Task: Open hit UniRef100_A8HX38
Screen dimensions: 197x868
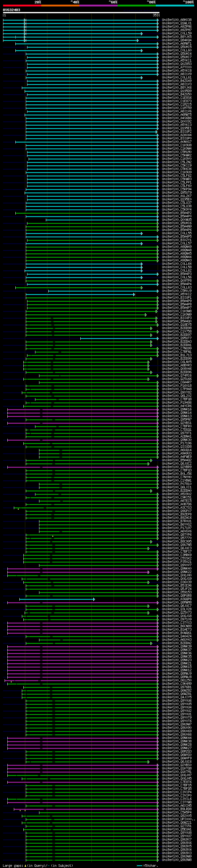Action: 176,20
